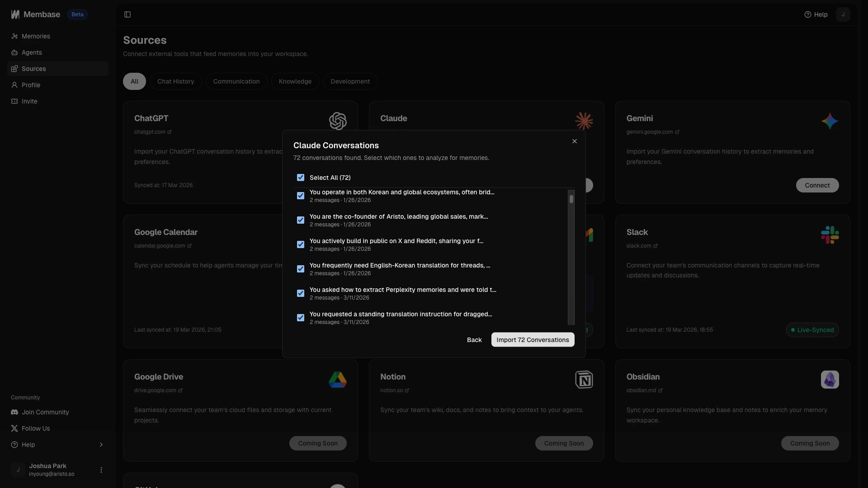The image size is (868, 488).
Task: Click the Sources icon in sidebar
Action: [15, 69]
